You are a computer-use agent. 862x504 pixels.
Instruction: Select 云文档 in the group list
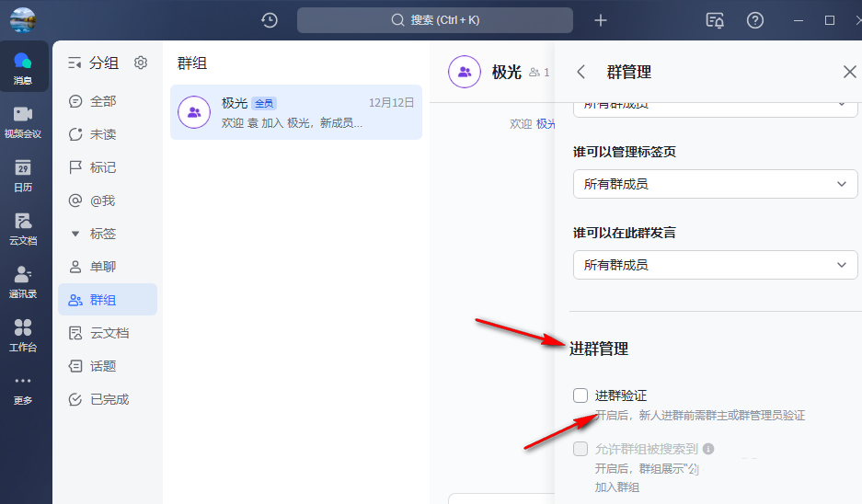tap(108, 333)
